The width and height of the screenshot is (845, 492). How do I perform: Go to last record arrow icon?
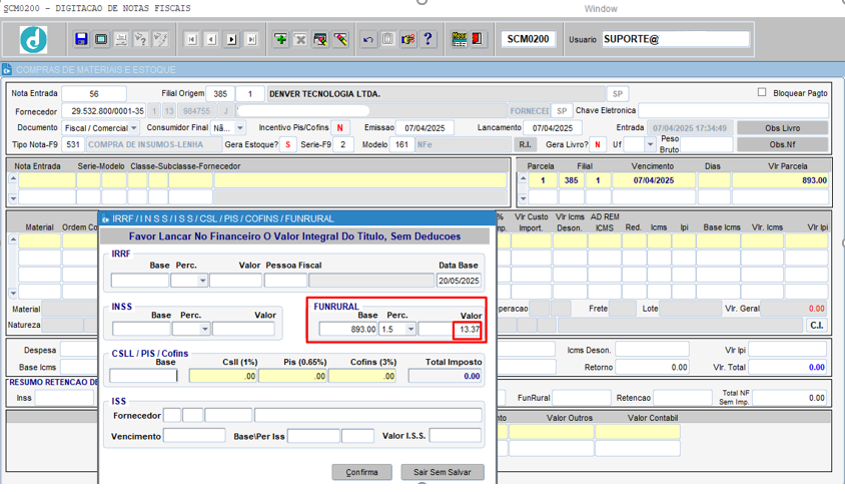point(252,39)
